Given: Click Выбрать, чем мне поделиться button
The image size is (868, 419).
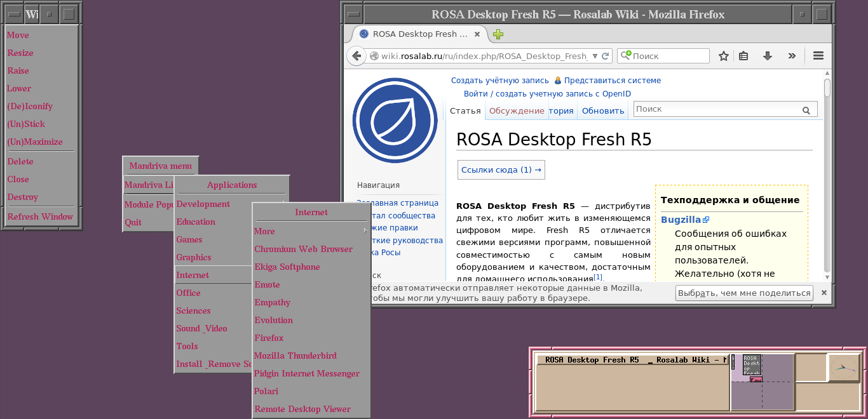Looking at the screenshot, I should [x=745, y=293].
